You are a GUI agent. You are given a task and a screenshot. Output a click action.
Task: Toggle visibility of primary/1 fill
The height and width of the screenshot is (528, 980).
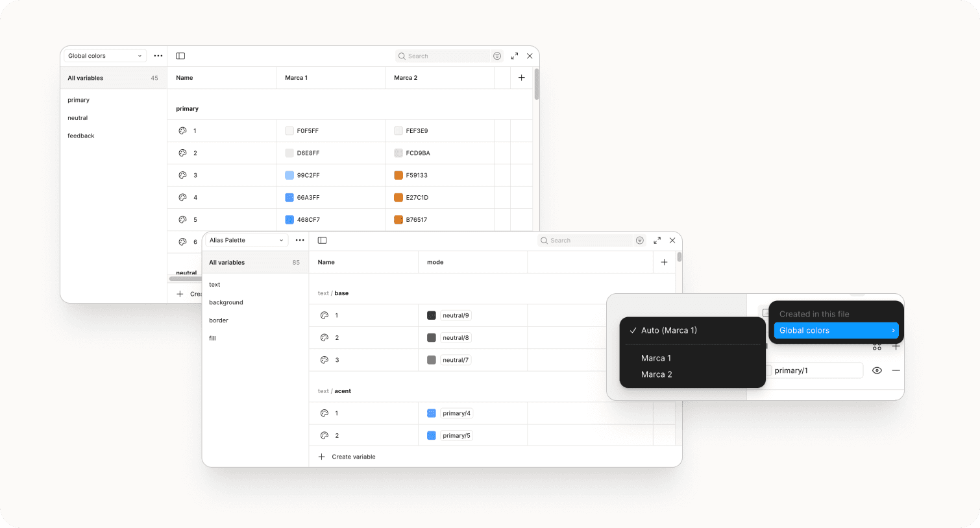point(877,370)
